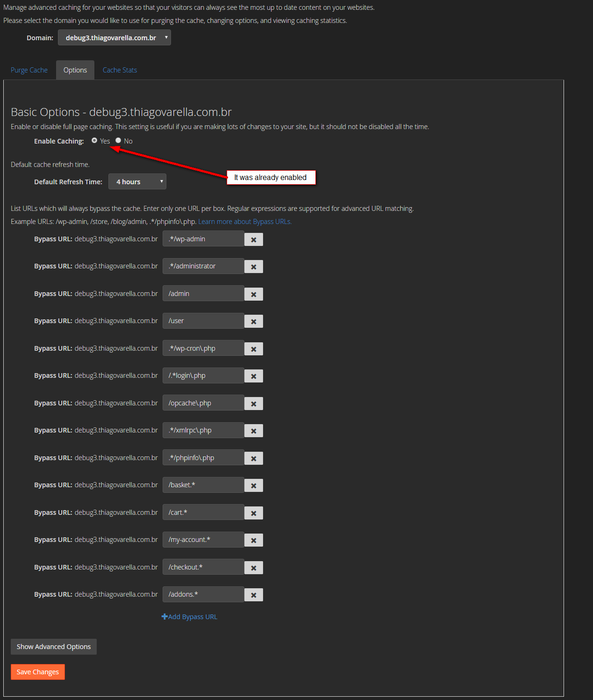This screenshot has height=700, width=593.
Task: Edit the /my-account.* input field
Action: tap(203, 540)
